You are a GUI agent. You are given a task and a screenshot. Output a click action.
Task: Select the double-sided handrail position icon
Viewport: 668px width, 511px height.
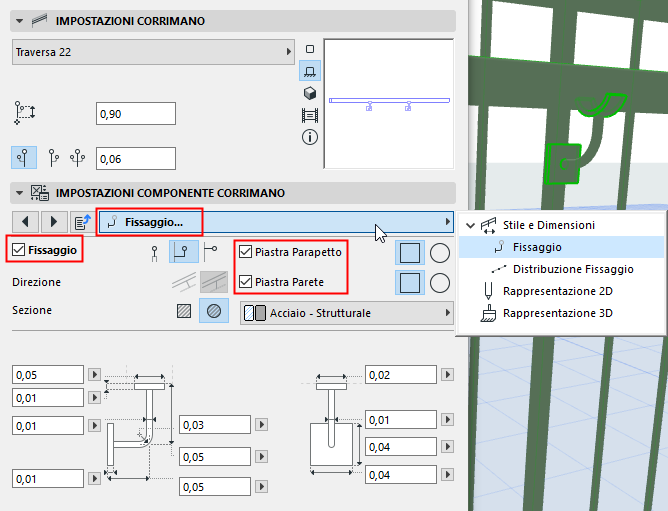[78, 158]
